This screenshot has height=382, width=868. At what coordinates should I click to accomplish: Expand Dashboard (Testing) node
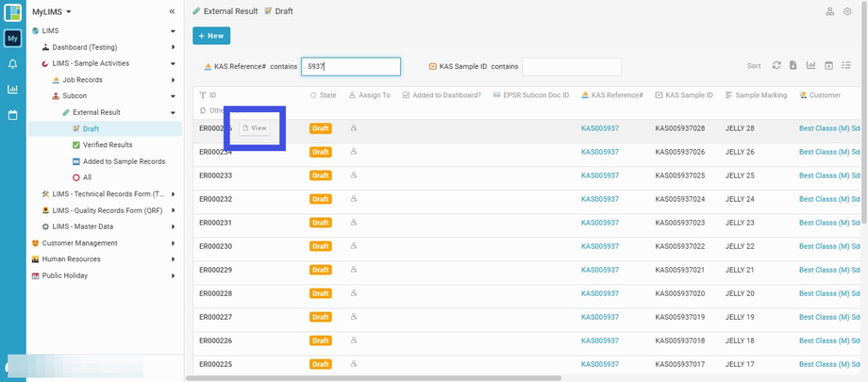click(x=173, y=47)
